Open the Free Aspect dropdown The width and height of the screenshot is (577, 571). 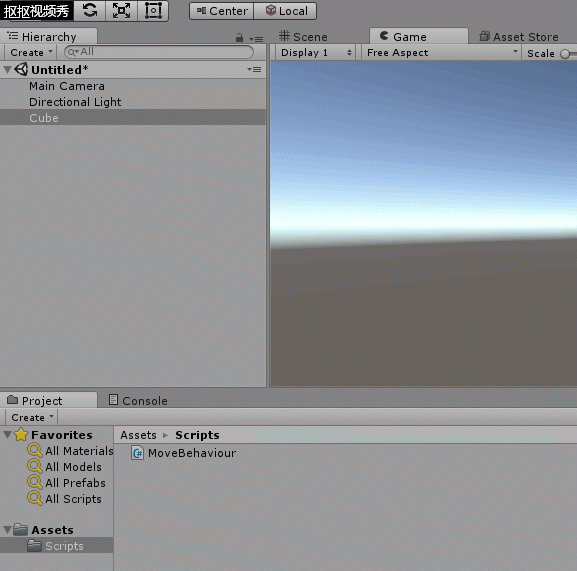click(x=441, y=53)
